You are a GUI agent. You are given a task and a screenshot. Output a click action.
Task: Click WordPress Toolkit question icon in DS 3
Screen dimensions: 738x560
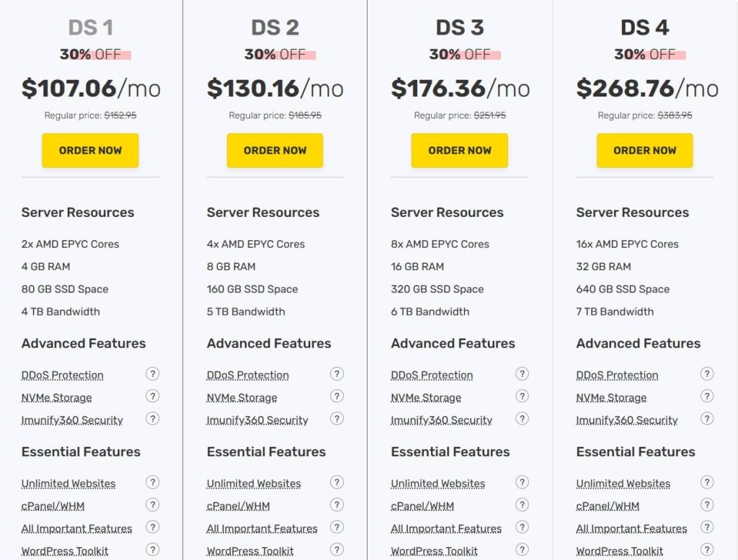(523, 549)
